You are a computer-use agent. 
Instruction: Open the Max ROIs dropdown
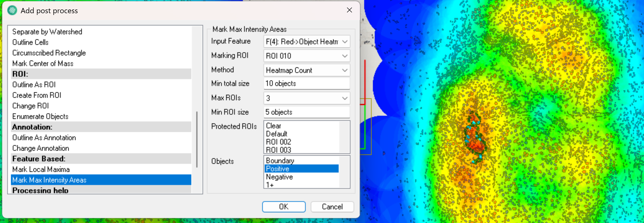click(307, 98)
